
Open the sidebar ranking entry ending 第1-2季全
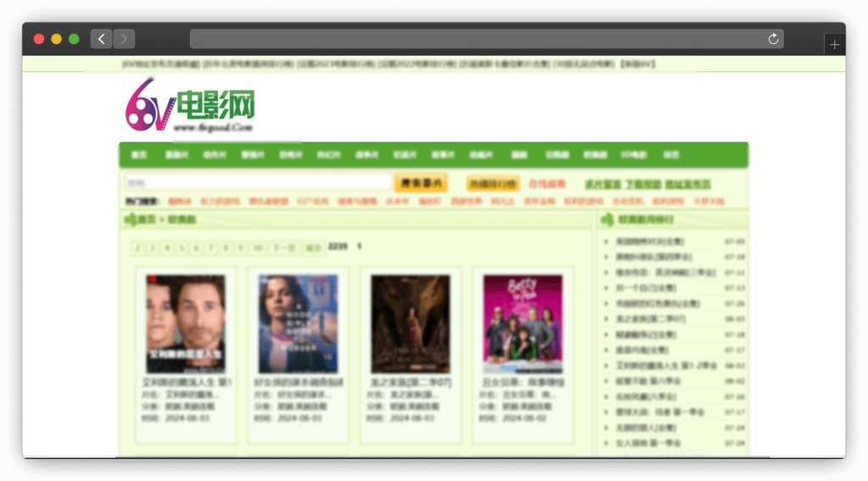pos(666,366)
